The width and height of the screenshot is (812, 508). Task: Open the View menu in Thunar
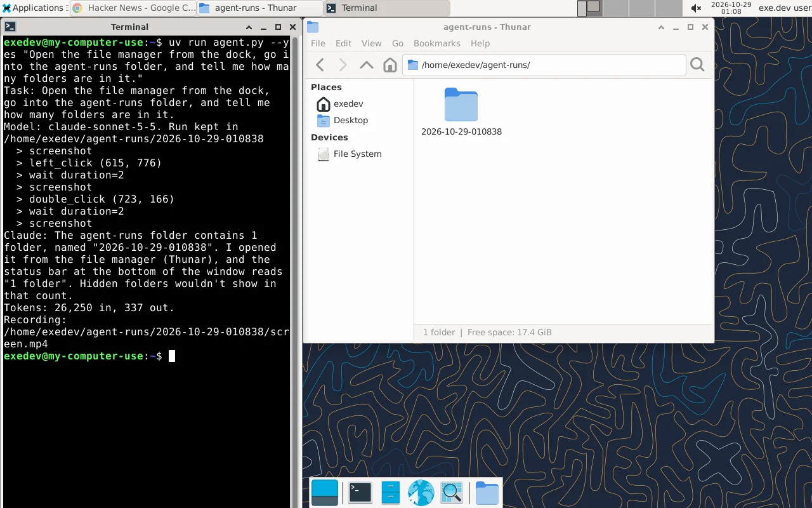(x=371, y=43)
